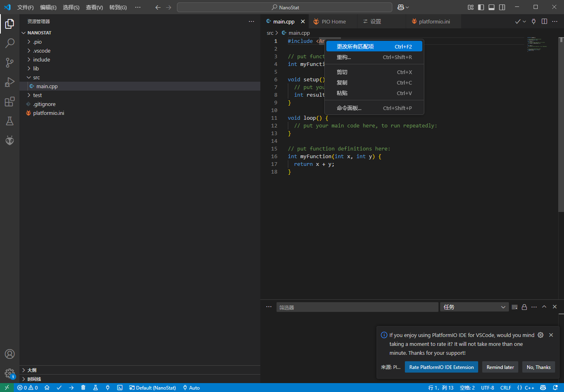Screen dimensions: 564x392
Task: Choose 命令面板... in context menu
Action: 374,108
